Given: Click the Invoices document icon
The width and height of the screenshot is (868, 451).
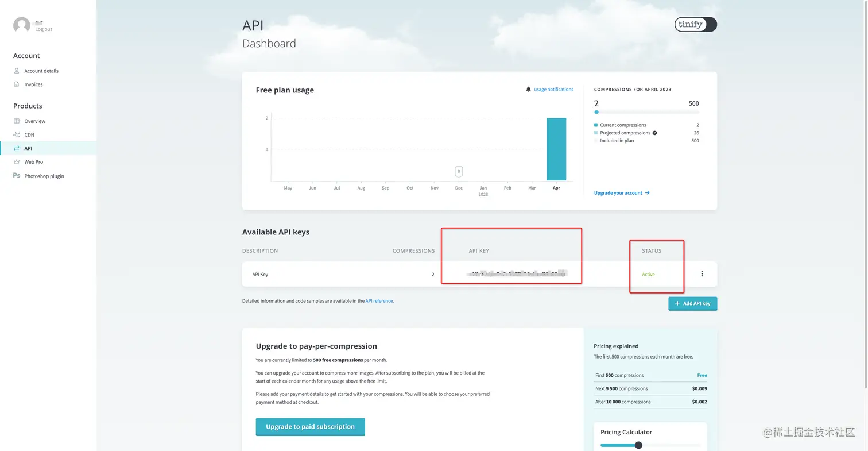Looking at the screenshot, I should click(x=17, y=84).
